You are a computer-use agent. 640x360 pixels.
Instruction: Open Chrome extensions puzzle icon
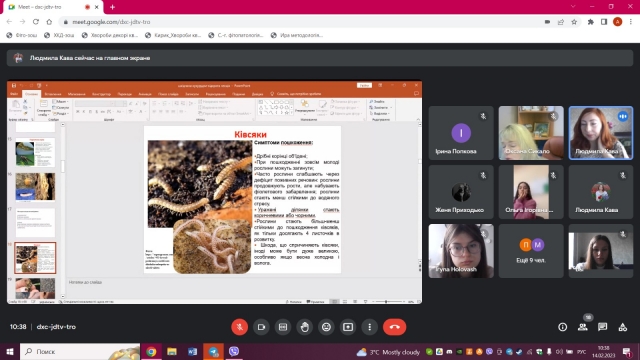(591, 22)
